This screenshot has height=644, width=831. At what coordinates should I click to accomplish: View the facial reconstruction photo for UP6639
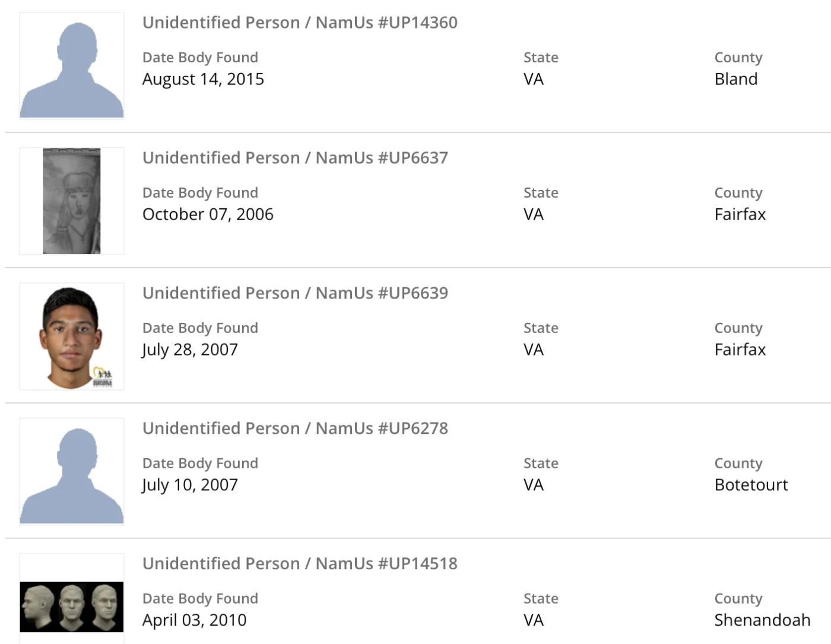pyautogui.click(x=72, y=337)
